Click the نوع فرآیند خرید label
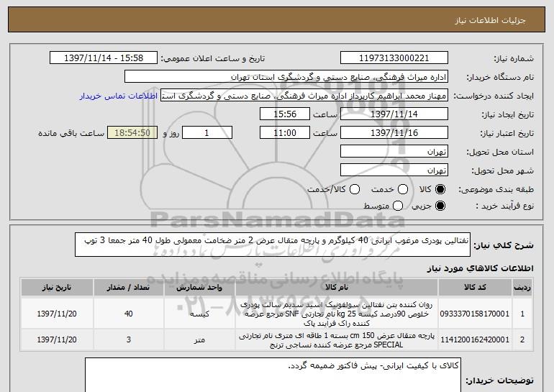The image size is (554, 392). coord(504,206)
